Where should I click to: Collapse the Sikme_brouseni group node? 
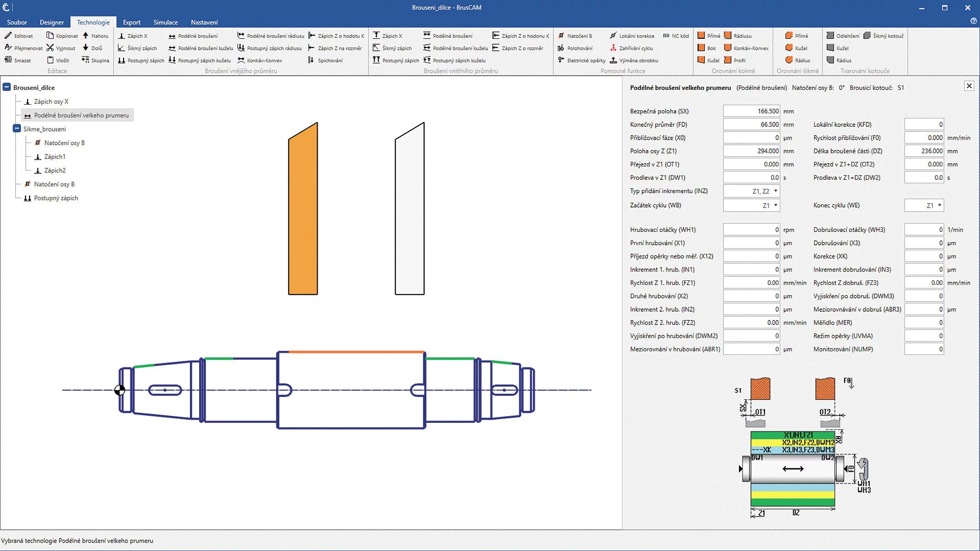click(x=17, y=129)
